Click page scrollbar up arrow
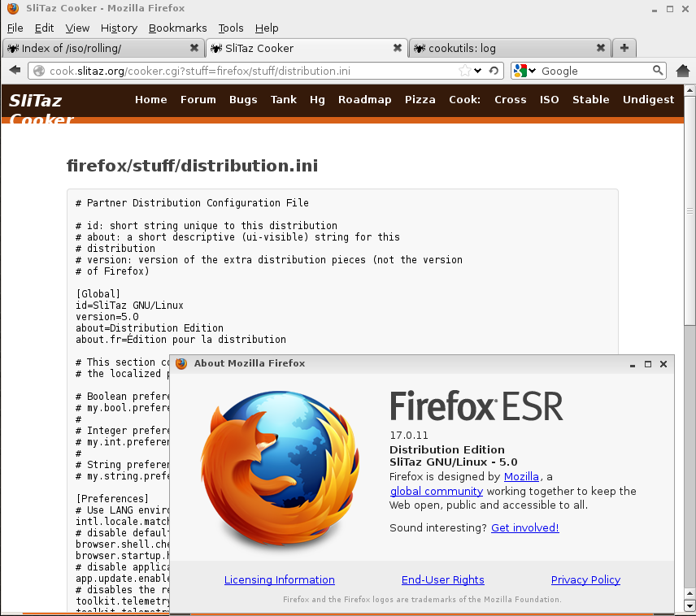 689,90
